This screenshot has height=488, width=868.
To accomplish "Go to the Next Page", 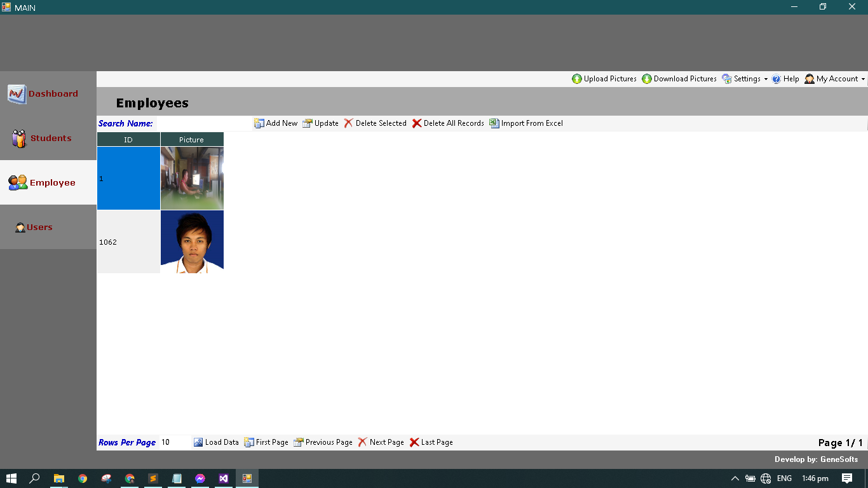I will 381,442.
